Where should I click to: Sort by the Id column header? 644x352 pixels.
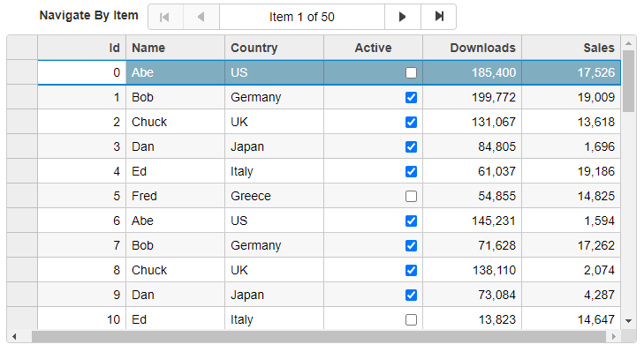click(82, 48)
